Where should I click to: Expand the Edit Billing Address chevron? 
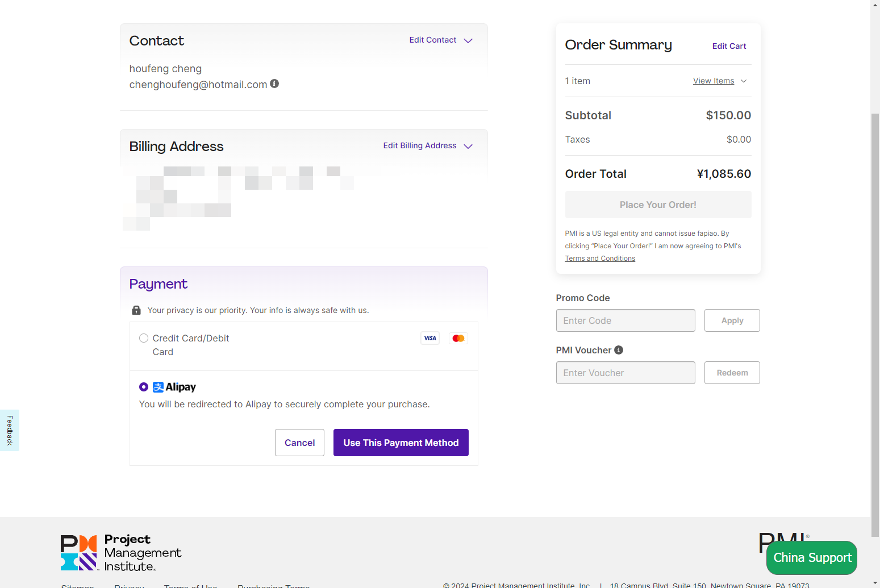[x=468, y=146]
